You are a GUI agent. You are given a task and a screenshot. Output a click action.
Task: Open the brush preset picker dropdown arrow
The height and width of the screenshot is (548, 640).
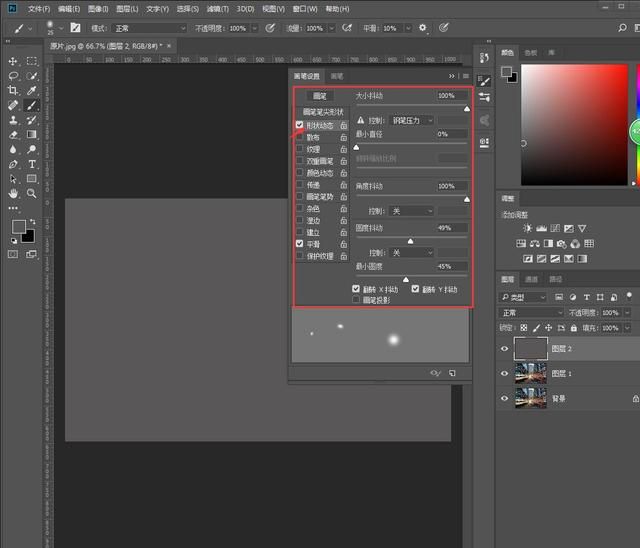pyautogui.click(x=61, y=28)
